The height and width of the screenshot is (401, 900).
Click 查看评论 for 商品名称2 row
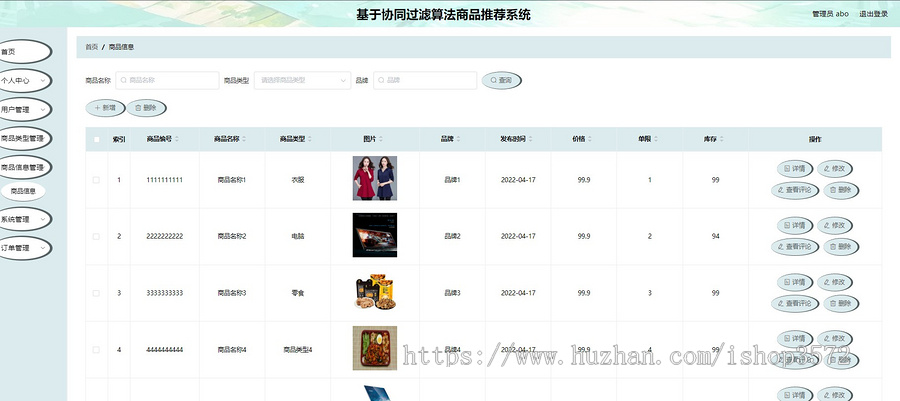(795, 247)
